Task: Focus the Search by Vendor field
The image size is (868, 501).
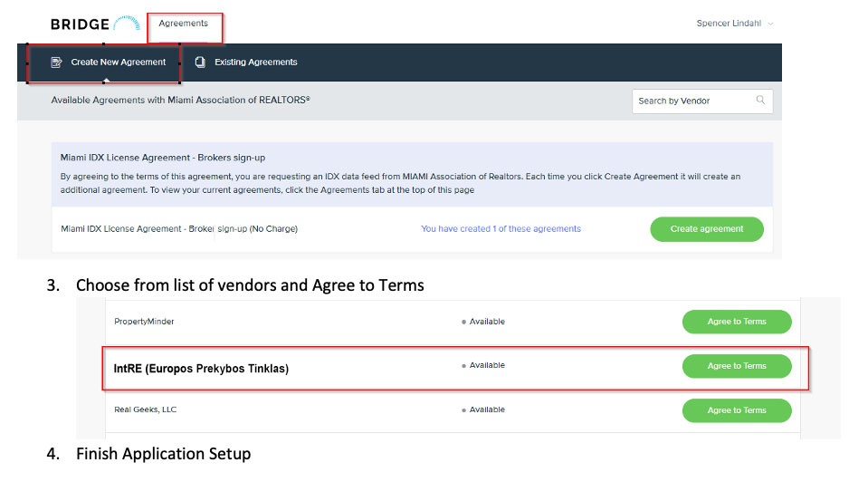Action: [x=702, y=101]
